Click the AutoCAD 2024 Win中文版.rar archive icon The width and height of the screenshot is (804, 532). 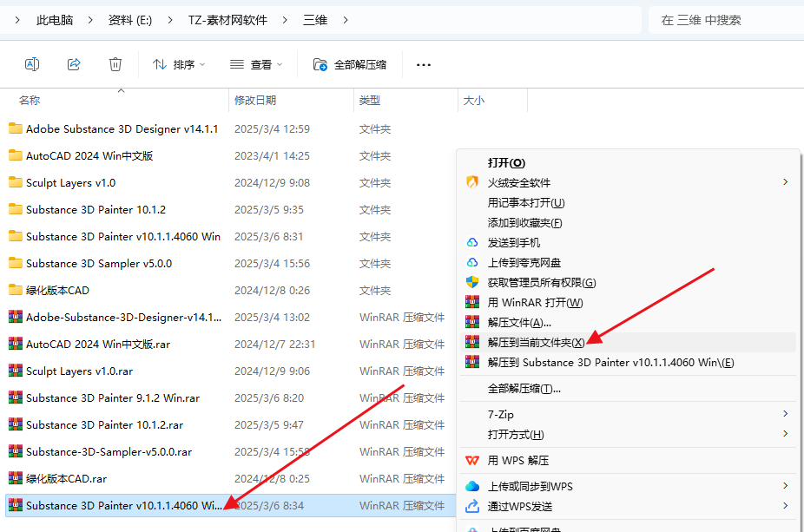pos(16,344)
